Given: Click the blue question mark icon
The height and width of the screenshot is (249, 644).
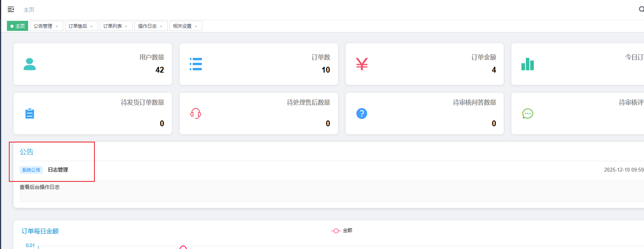Looking at the screenshot, I should (362, 113).
